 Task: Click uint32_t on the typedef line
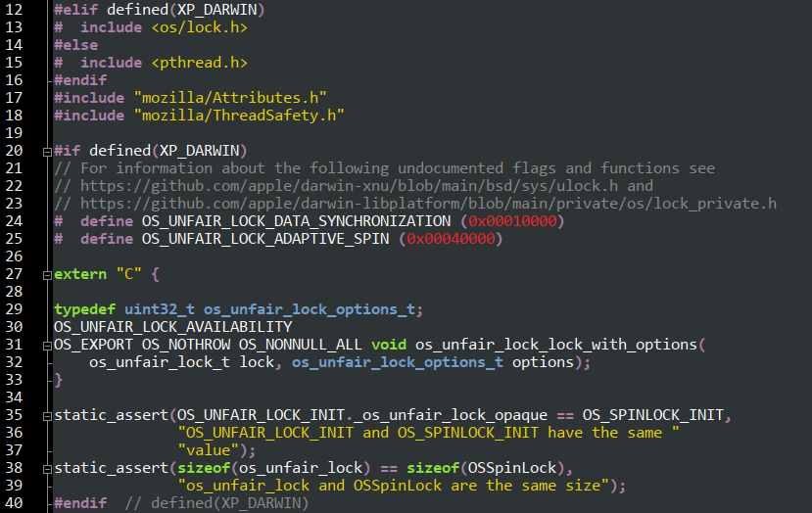pyautogui.click(x=160, y=309)
